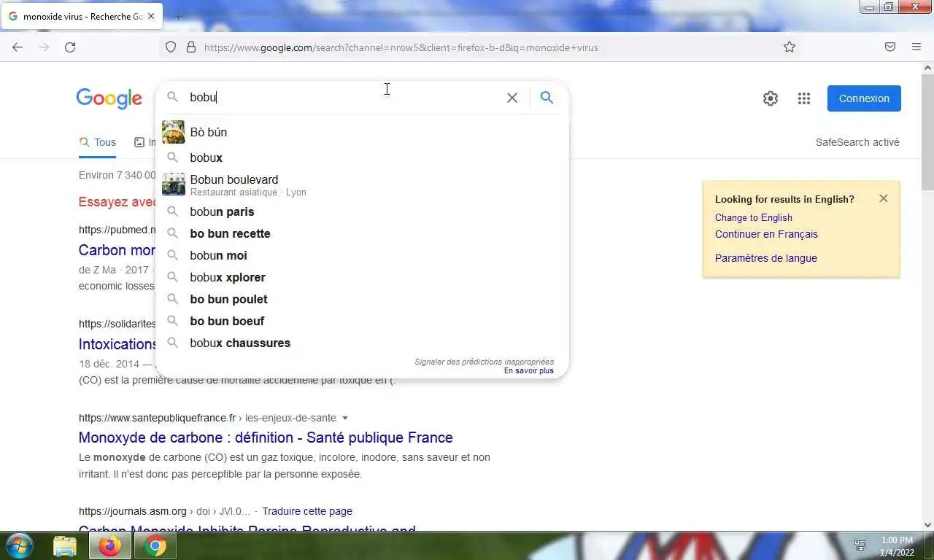934x560 pixels.
Task: Click Firefox icon in taskbar
Action: point(110,546)
